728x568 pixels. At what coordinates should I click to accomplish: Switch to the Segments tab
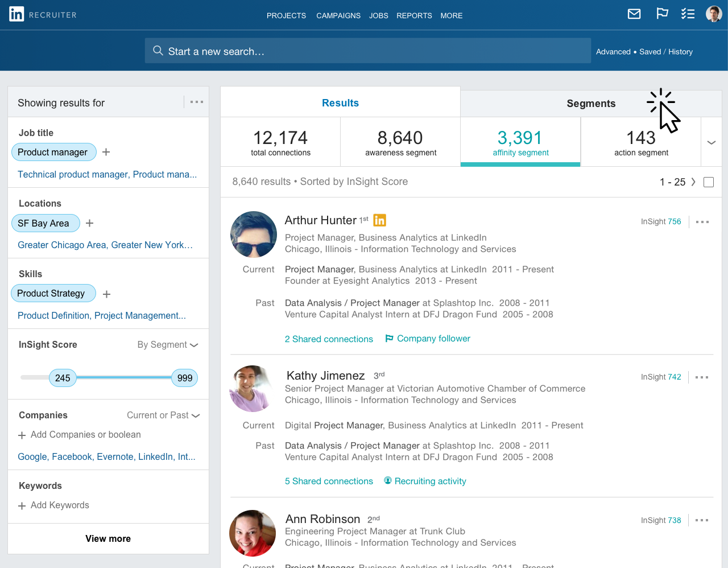591,104
